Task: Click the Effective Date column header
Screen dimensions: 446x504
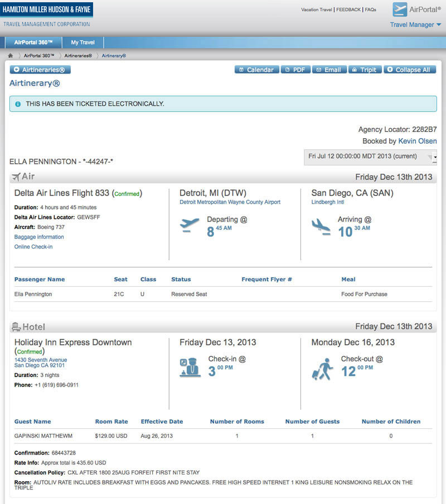Action: click(x=162, y=422)
